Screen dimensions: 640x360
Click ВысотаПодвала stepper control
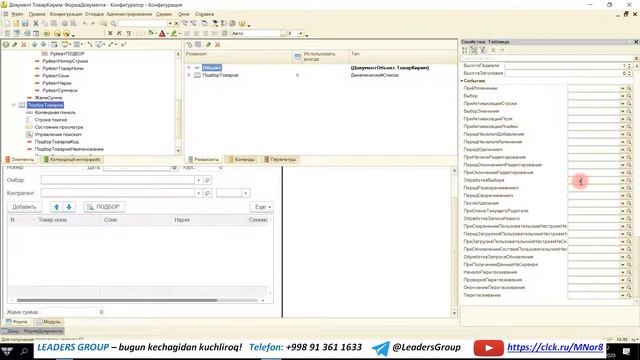629,66
